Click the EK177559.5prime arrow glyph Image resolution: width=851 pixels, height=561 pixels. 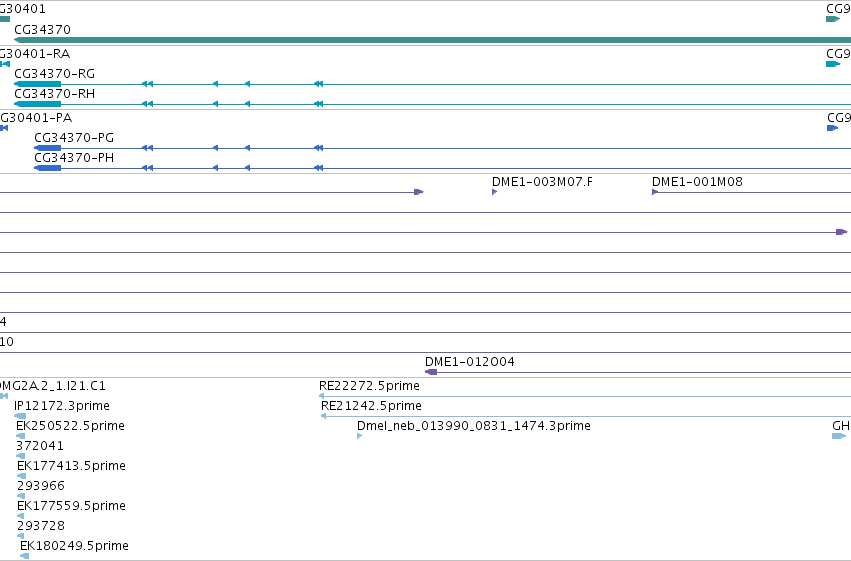[x=21, y=516]
